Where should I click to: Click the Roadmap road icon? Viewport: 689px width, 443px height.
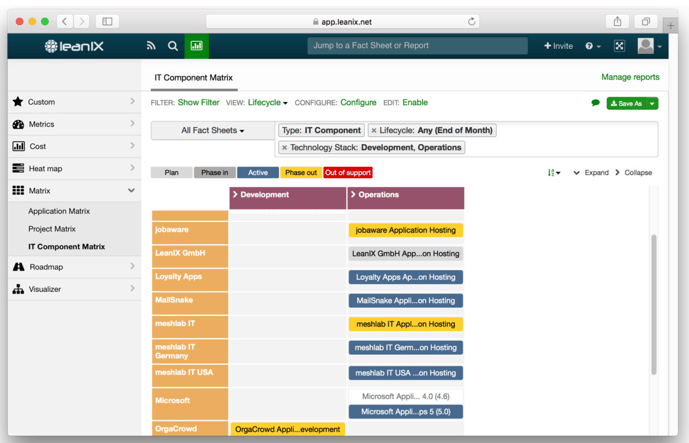tap(18, 267)
